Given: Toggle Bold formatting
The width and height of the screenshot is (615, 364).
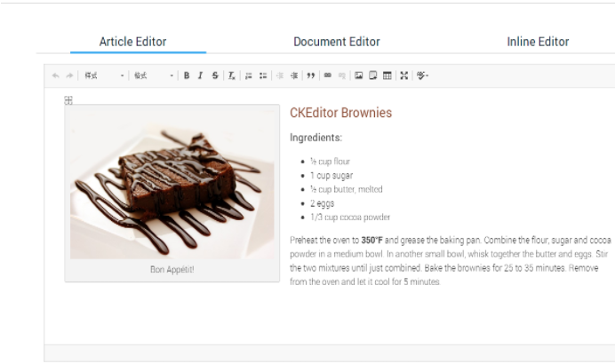Looking at the screenshot, I should tap(187, 76).
